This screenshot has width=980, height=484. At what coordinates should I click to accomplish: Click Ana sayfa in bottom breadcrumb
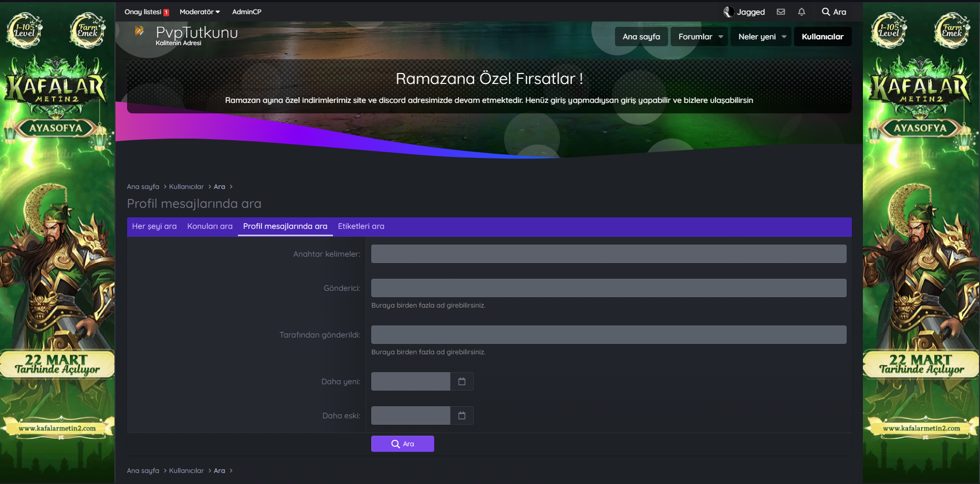tap(143, 471)
